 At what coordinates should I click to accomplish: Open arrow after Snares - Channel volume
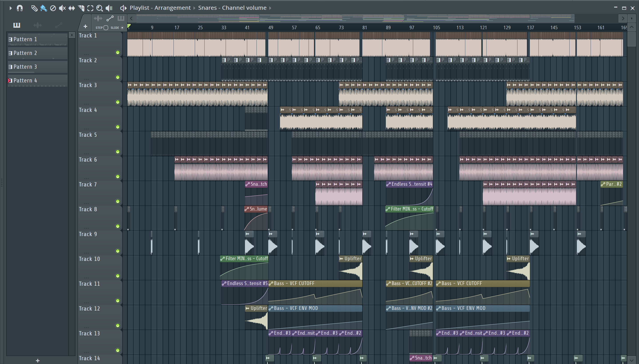[270, 8]
